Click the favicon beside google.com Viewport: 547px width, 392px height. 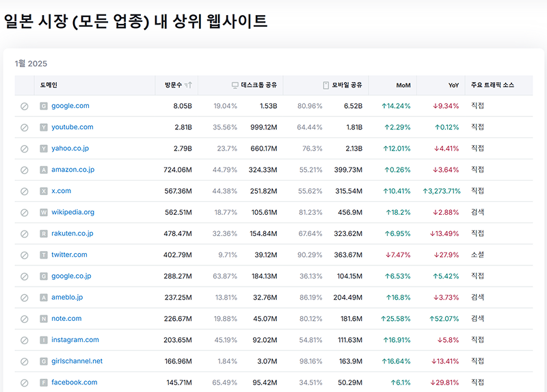coord(44,106)
